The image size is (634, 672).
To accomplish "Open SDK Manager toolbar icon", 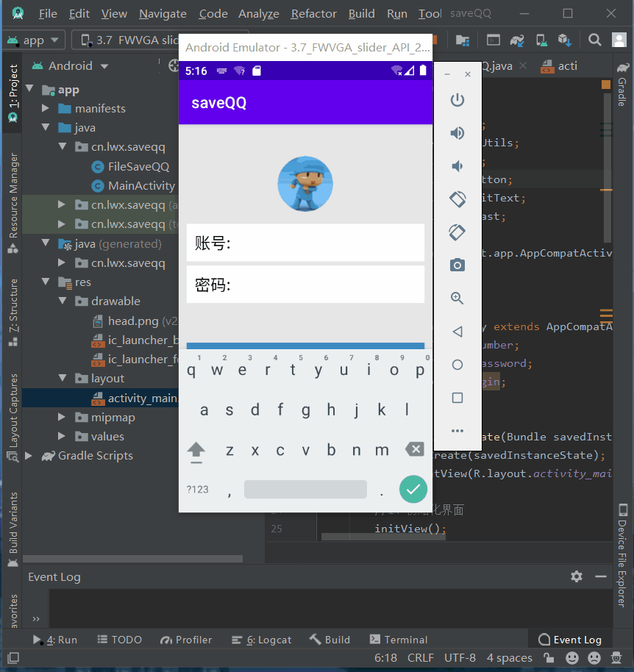I will point(565,40).
